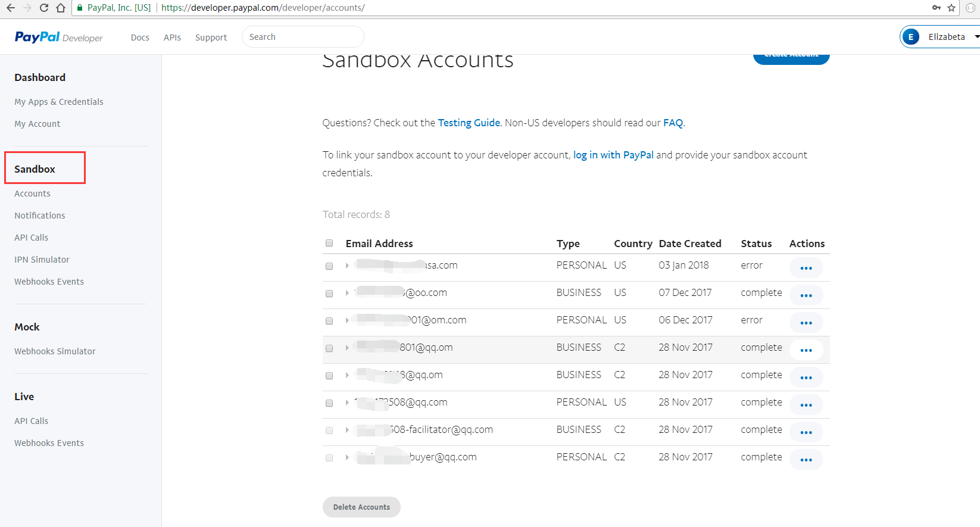980x527 pixels.
Task: Open Sandbox Accounts in sidebar
Action: point(32,194)
